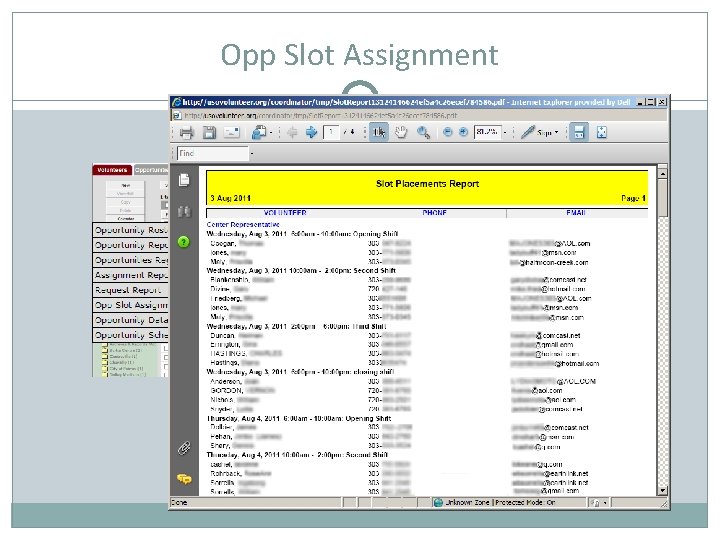Click the New button in background window
This screenshot has width=720, height=540.
point(125,186)
